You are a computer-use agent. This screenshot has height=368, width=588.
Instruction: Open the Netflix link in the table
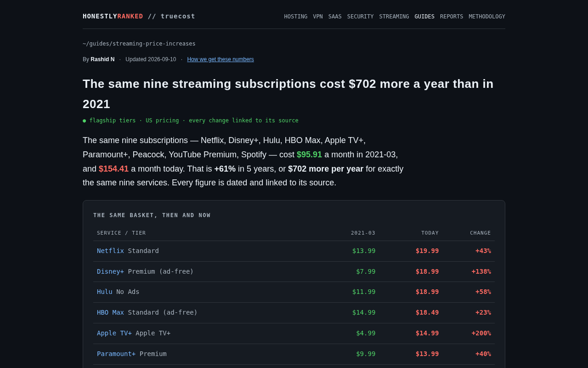tap(110, 251)
